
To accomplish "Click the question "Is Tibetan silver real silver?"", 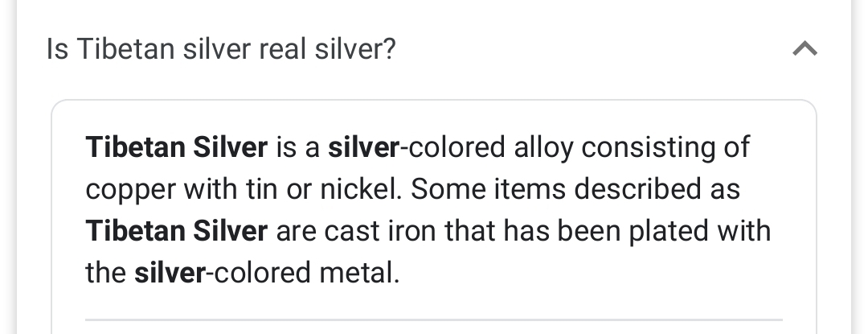I will 221,50.
